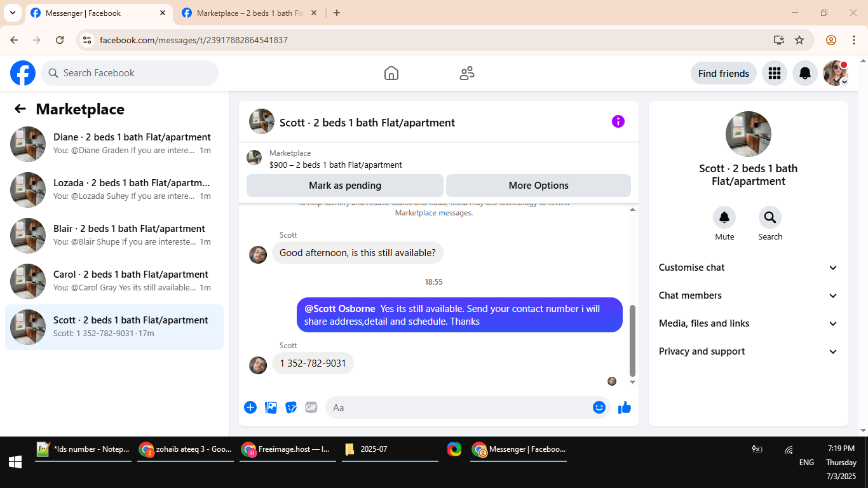This screenshot has height=488, width=868.
Task: Send a thumbs-up like
Action: click(625, 407)
